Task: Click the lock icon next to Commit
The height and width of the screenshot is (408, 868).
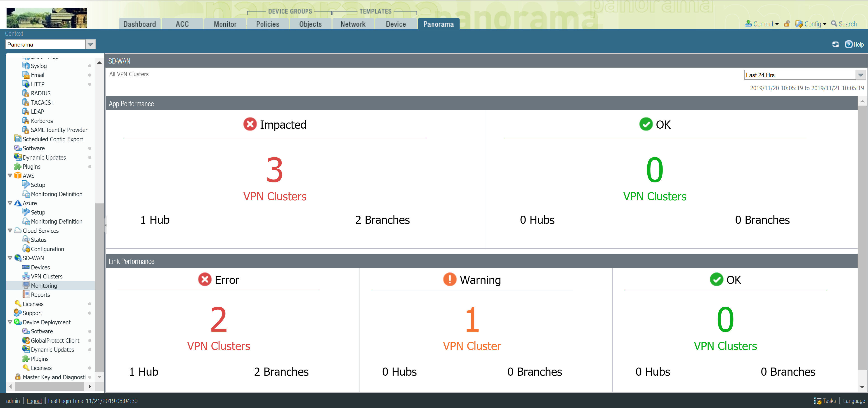Action: (x=787, y=24)
